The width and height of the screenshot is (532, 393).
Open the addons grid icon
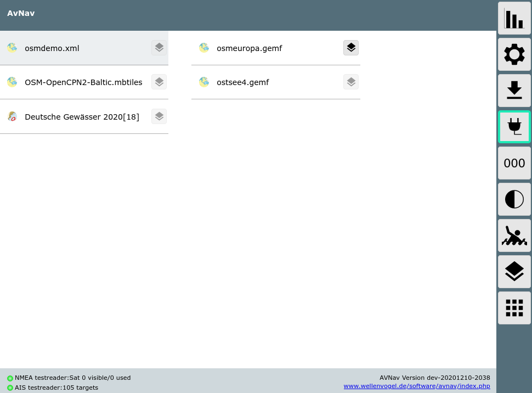click(514, 308)
